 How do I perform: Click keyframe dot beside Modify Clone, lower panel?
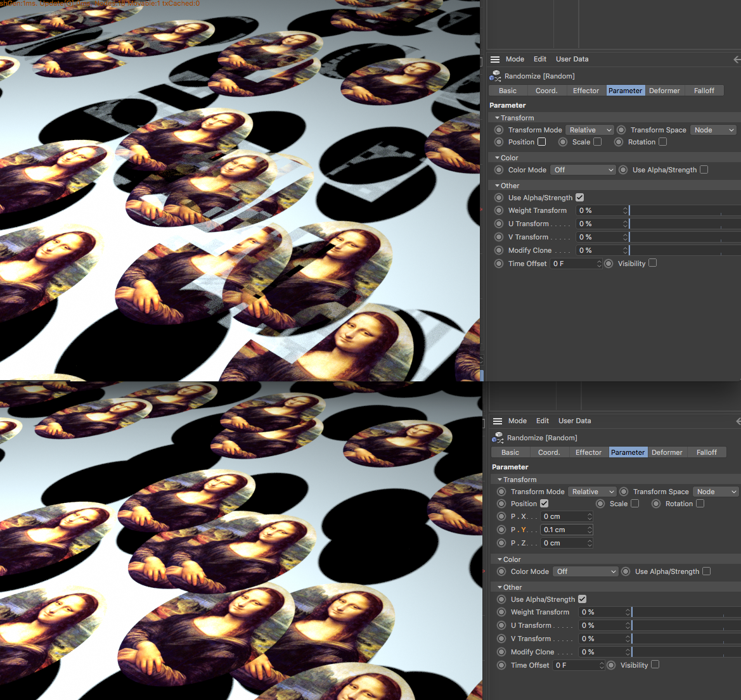click(501, 652)
